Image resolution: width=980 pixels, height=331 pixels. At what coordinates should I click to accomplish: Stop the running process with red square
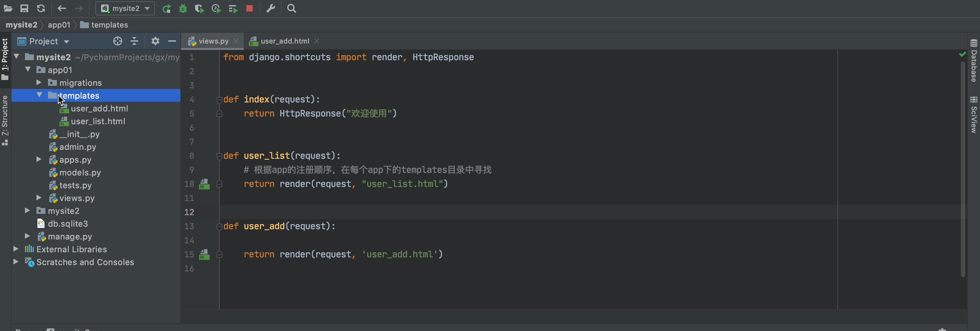tap(249, 8)
